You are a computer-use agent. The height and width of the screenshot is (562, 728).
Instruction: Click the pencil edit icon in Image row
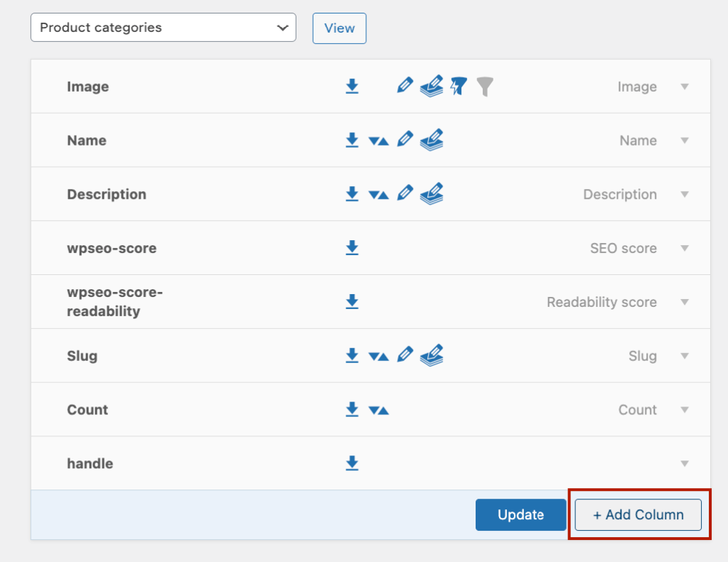click(x=405, y=85)
